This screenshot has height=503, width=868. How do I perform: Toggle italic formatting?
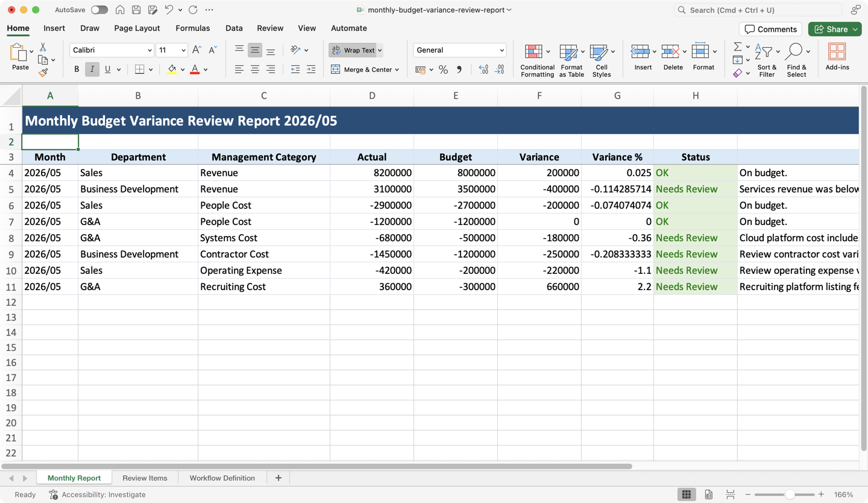coord(92,69)
